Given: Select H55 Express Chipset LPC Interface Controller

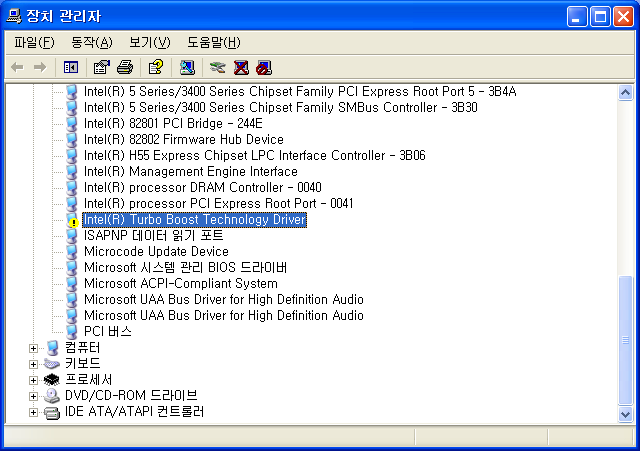Looking at the screenshot, I should click(x=255, y=156).
